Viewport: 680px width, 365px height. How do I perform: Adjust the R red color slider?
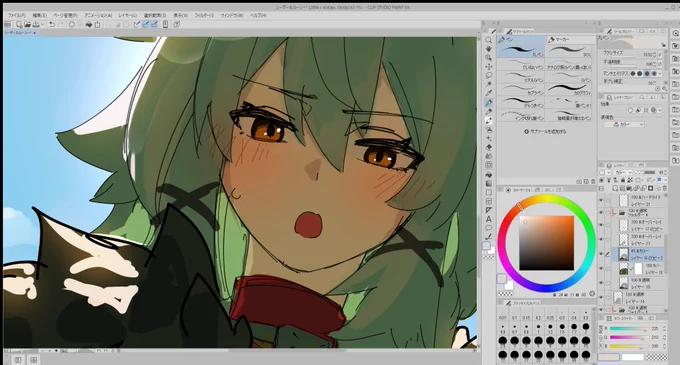629,329
